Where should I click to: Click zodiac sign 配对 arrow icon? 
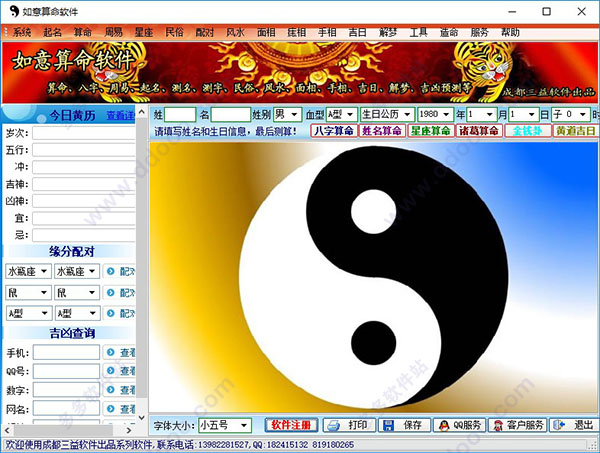pos(111,271)
